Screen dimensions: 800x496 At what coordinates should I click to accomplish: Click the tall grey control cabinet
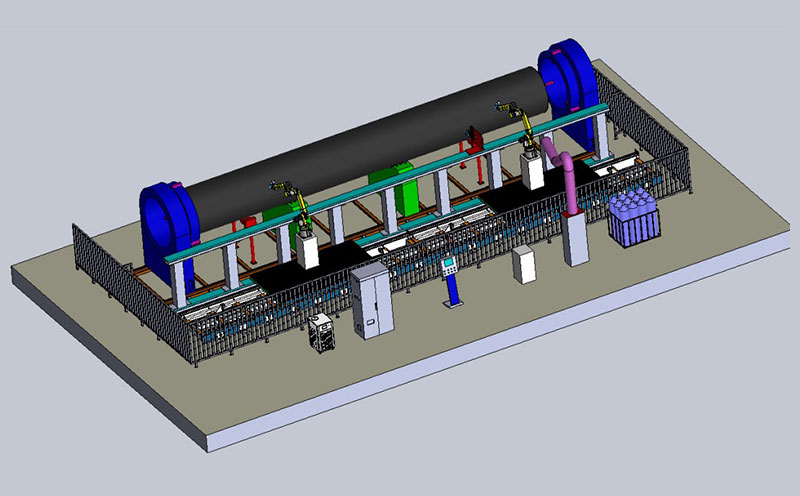[x=371, y=301]
